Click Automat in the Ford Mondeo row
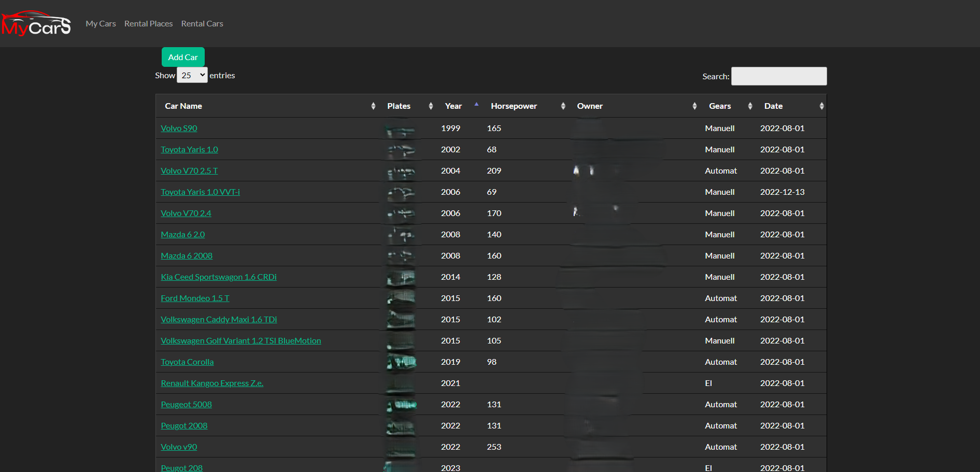Screen dimensions: 980x472 click(721, 298)
